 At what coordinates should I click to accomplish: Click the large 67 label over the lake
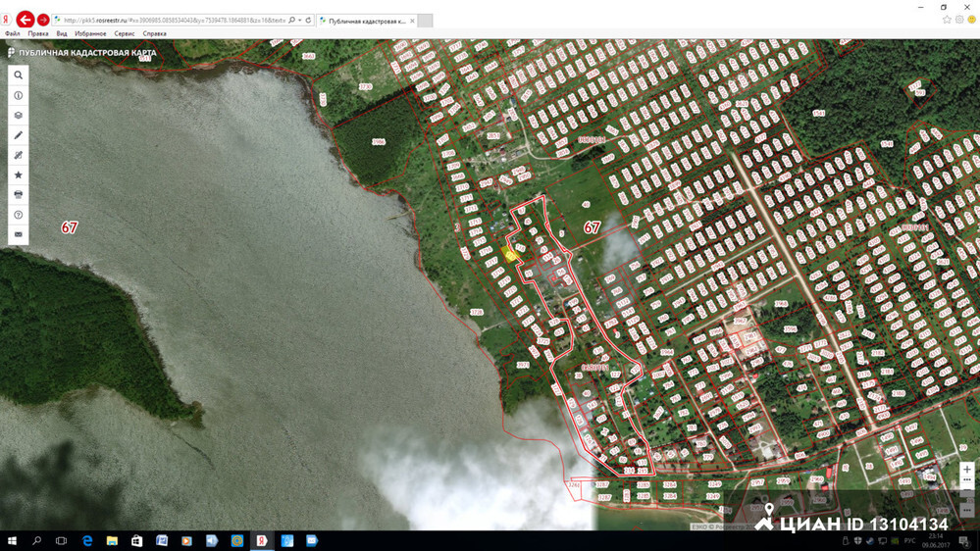(70, 227)
